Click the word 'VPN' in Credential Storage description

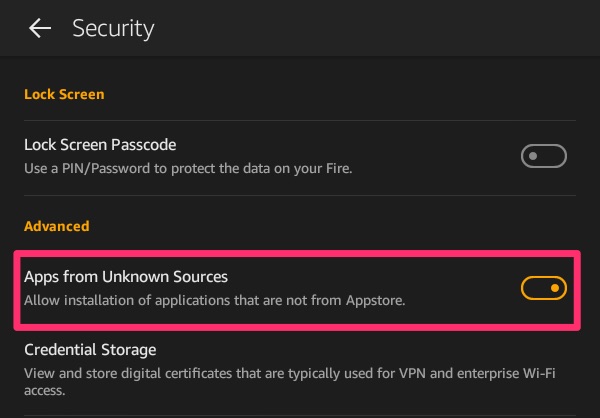[x=412, y=373]
